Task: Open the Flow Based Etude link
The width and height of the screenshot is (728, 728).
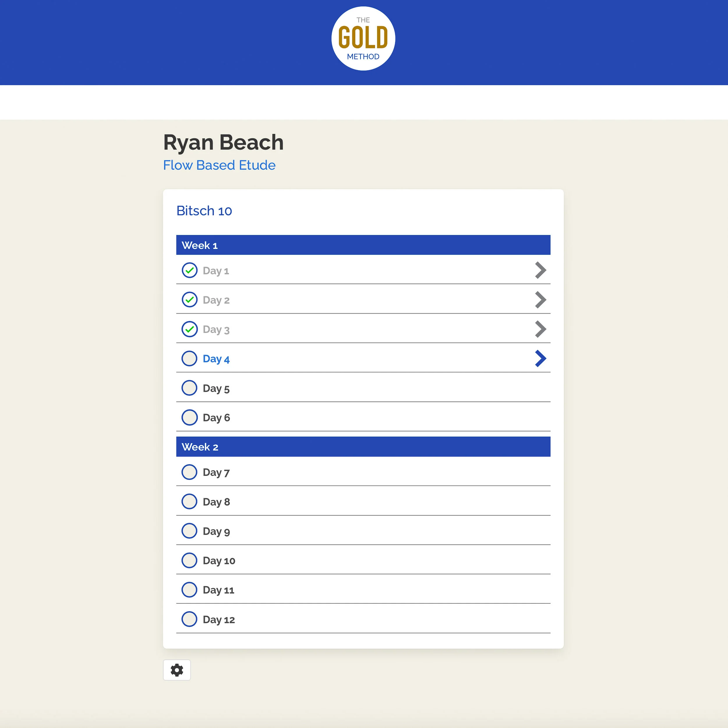Action: pos(219,165)
